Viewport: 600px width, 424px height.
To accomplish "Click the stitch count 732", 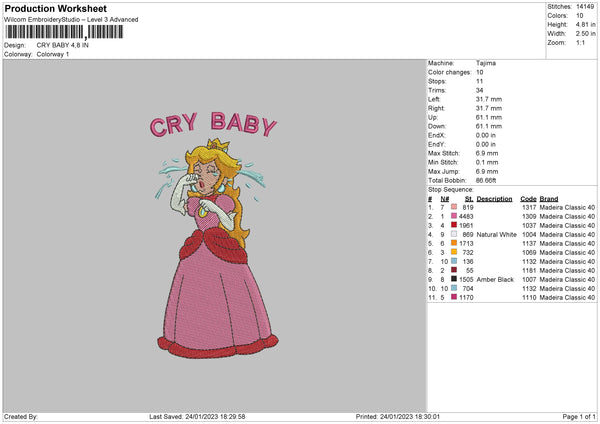I will (468, 253).
